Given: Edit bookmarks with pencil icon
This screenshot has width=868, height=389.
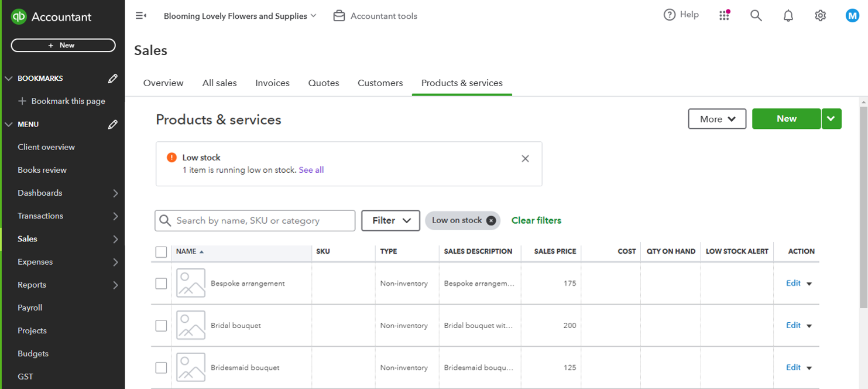Looking at the screenshot, I should 113,79.
